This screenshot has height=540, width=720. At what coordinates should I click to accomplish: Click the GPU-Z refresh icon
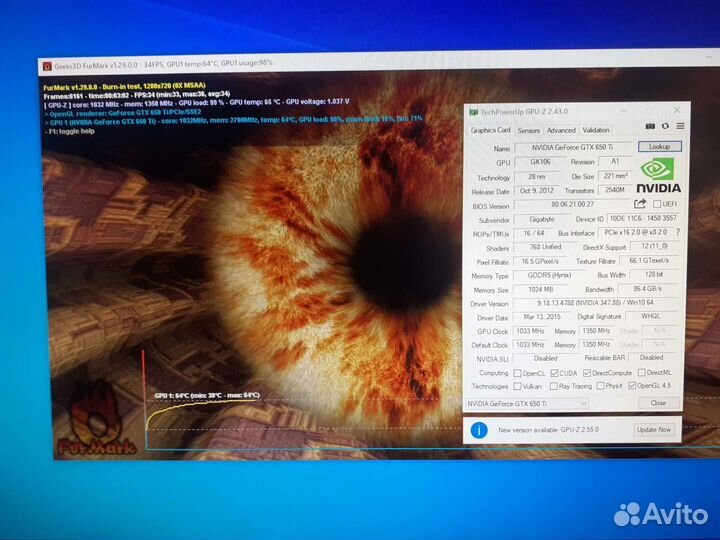pos(665,126)
